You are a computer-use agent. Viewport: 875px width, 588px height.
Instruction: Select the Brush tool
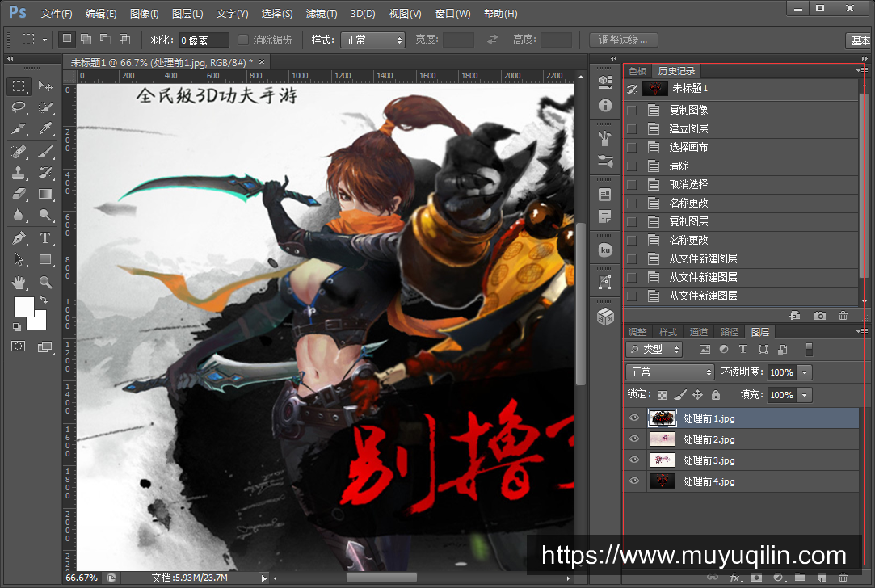[46, 151]
